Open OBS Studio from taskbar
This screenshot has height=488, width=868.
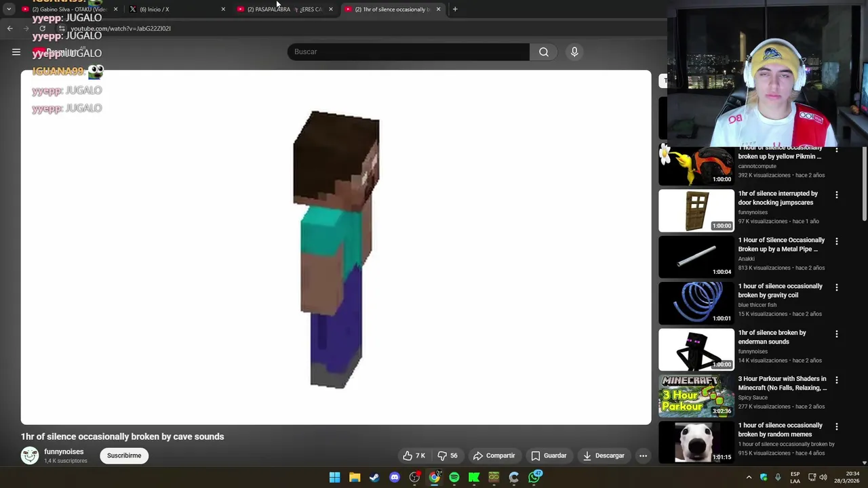(414, 477)
